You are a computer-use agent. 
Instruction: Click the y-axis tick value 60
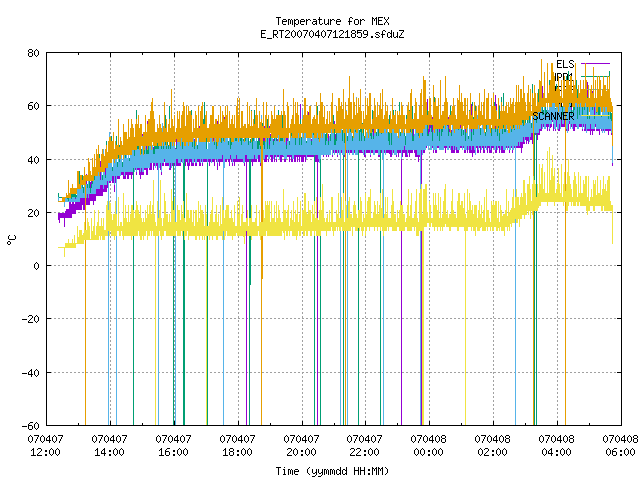point(33,106)
